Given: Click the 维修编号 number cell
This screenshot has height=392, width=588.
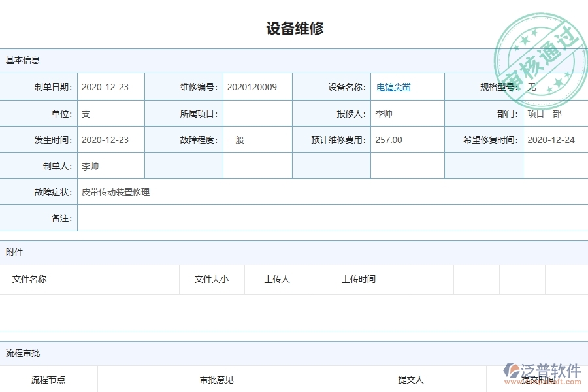Looking at the screenshot, I should coord(256,86).
